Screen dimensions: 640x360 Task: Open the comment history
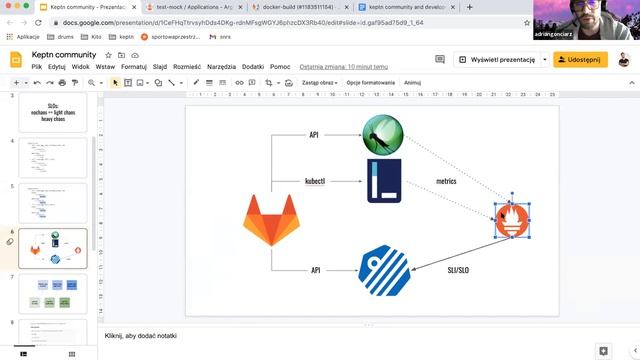click(x=440, y=60)
